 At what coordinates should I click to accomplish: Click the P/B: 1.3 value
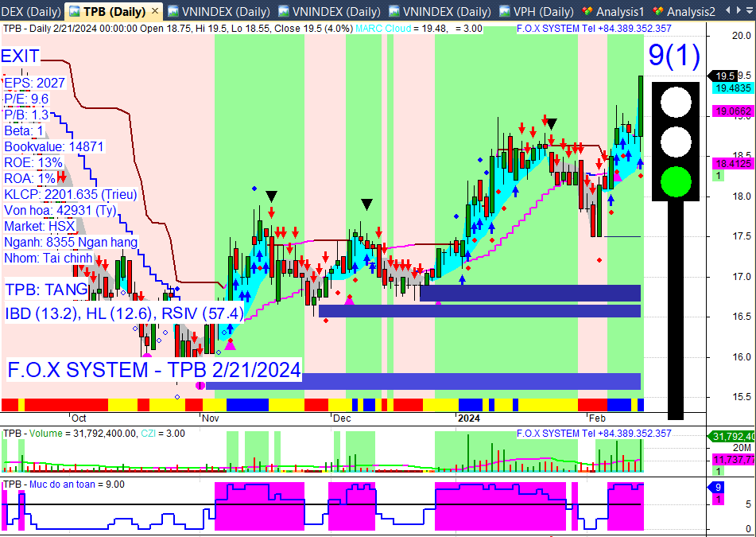26,115
